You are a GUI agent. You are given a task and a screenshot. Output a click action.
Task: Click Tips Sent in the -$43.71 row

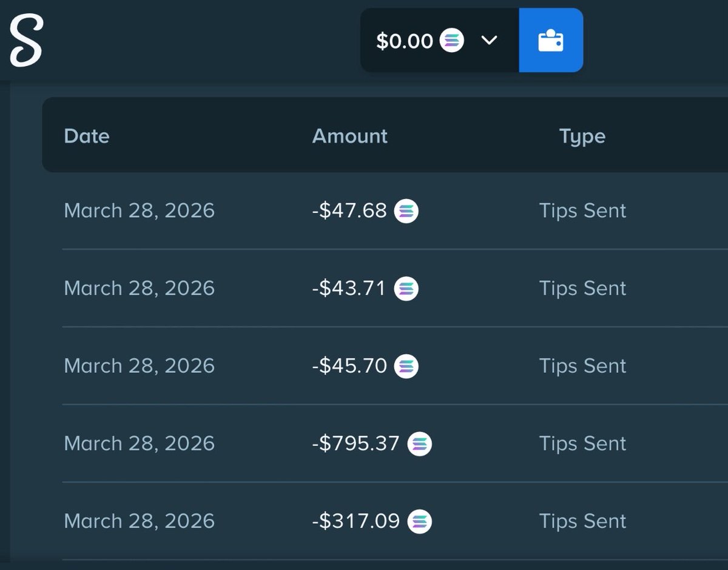582,289
